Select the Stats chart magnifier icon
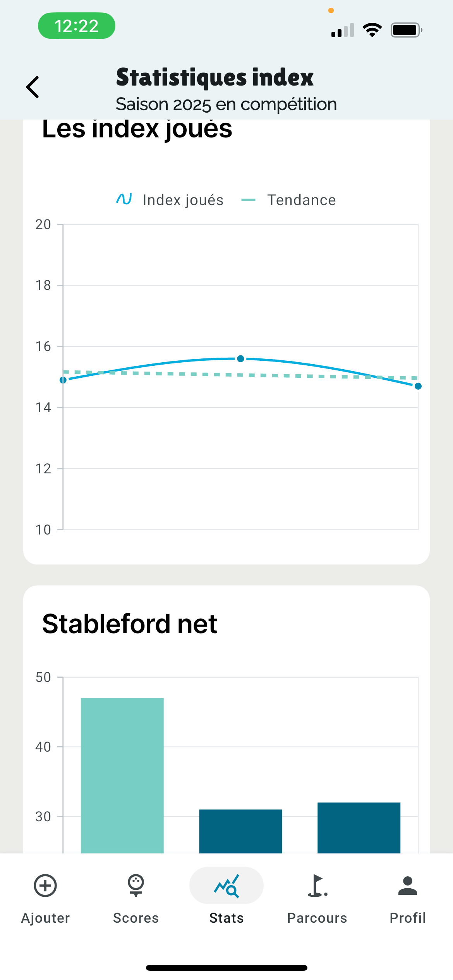Viewport: 453px width, 980px height. click(x=226, y=886)
